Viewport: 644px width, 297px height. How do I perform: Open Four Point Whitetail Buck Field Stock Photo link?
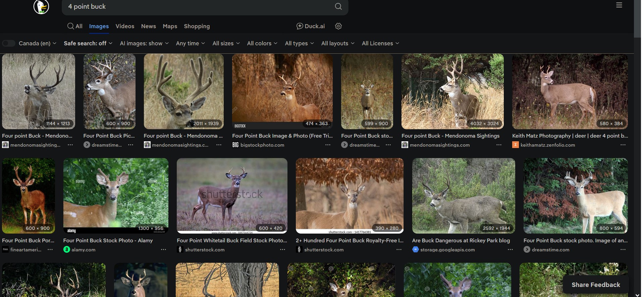coord(232,240)
